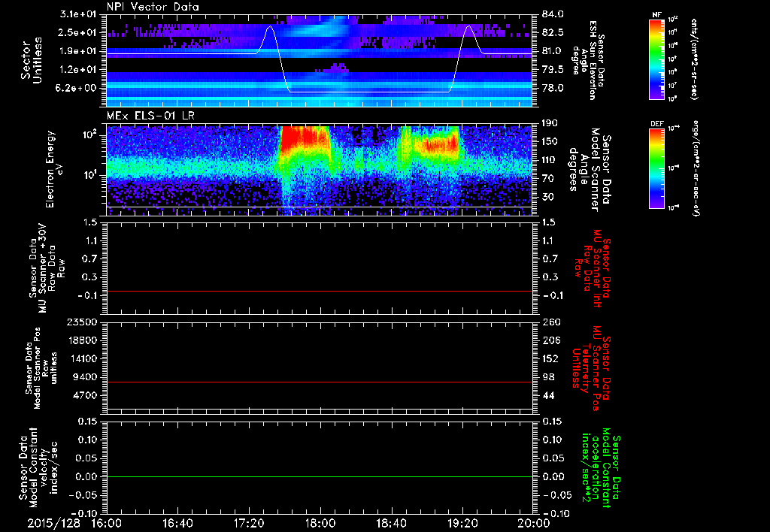Viewport: 770px width, 532px height.
Task: Select the 18:40 time axis label
Action: (x=391, y=522)
